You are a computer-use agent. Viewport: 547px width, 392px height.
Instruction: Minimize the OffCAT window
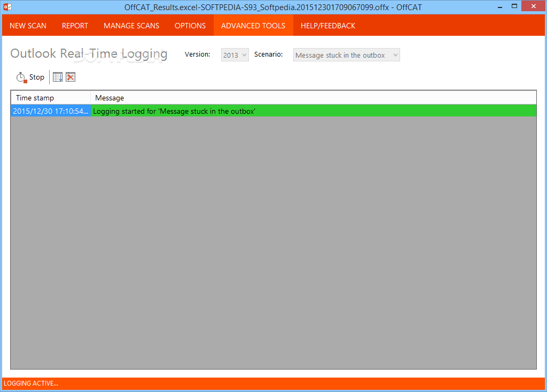500,6
